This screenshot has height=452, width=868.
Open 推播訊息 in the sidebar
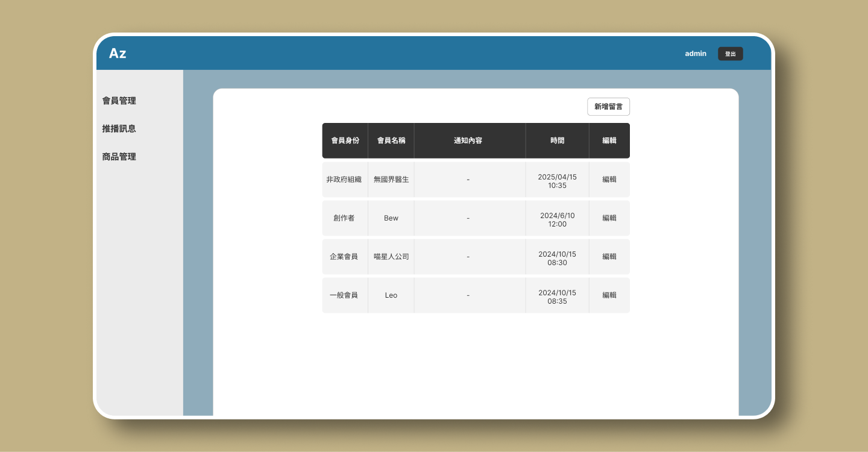[x=119, y=128]
